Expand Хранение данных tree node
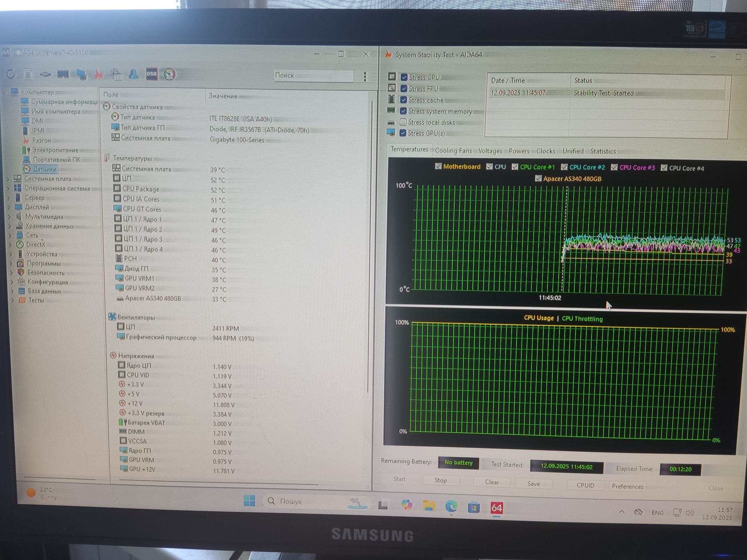 click(10, 226)
